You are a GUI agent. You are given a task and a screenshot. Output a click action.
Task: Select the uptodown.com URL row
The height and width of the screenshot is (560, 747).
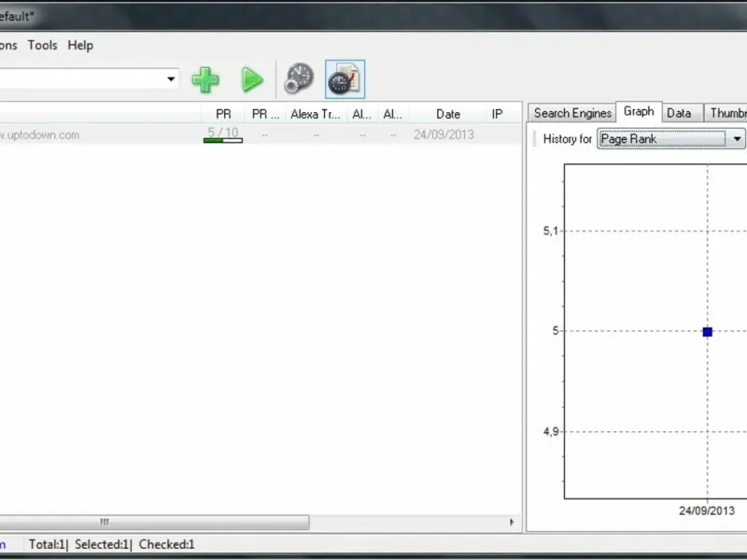pos(261,134)
